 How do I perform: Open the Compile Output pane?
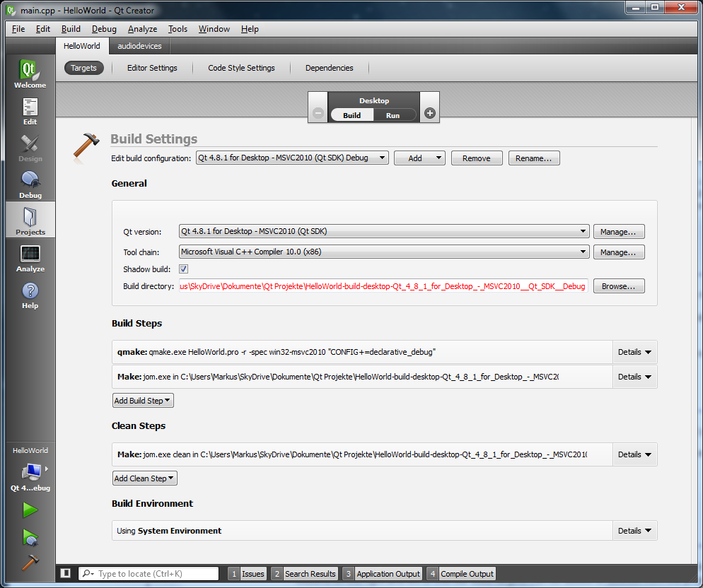point(460,574)
